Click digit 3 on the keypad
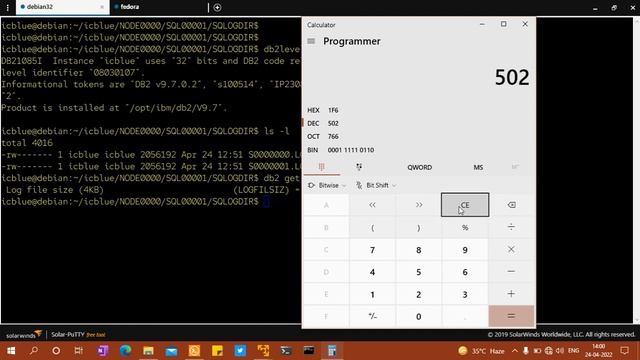The height and width of the screenshot is (360, 640). click(465, 294)
